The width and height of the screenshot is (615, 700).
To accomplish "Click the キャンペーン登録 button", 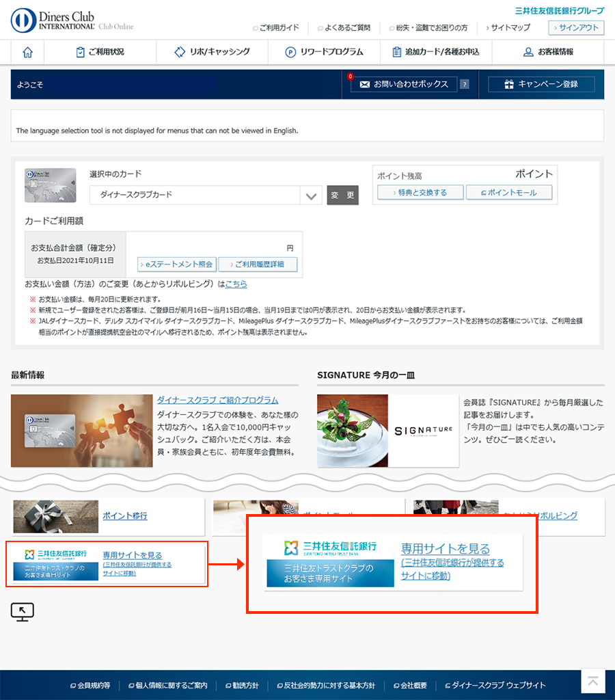I will tap(541, 84).
